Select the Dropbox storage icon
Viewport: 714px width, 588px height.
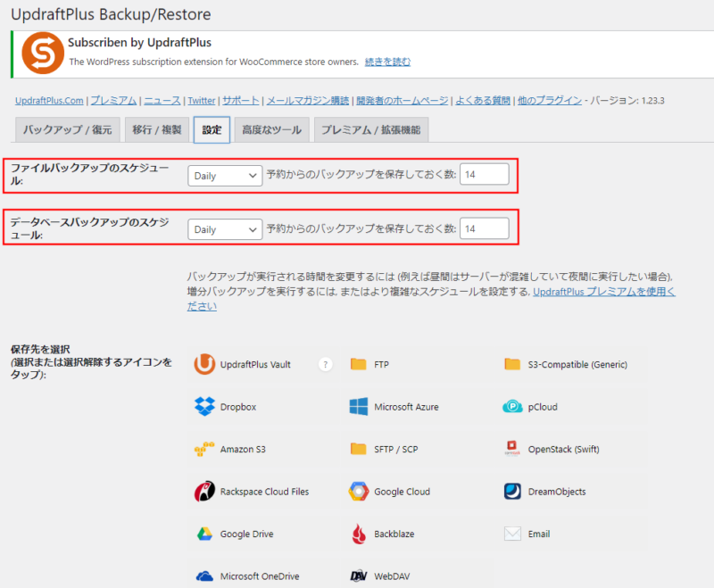tap(204, 407)
